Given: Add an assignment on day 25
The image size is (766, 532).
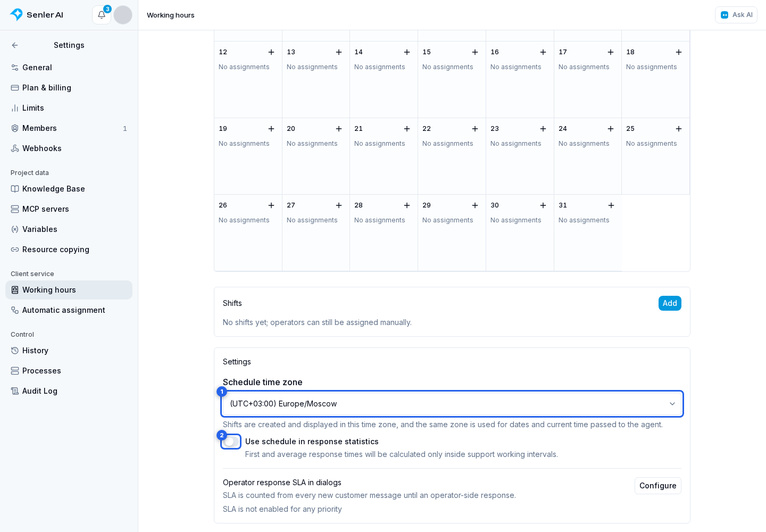Looking at the screenshot, I should [679, 129].
